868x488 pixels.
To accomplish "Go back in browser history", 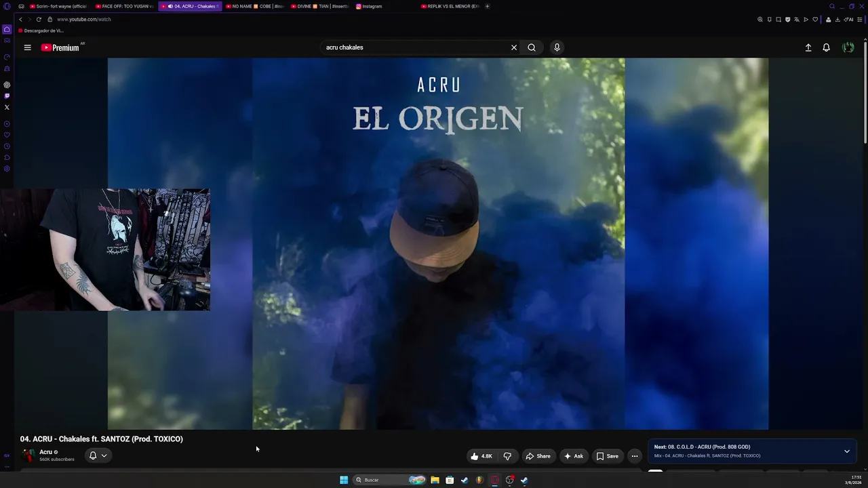I will coord(20,19).
